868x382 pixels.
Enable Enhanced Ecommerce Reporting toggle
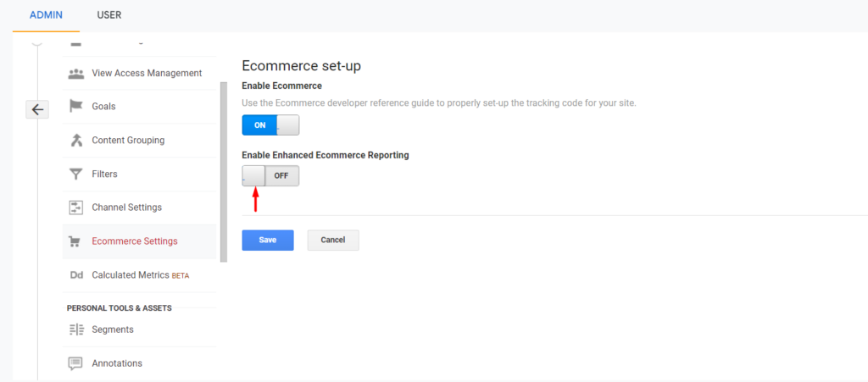[x=270, y=176]
